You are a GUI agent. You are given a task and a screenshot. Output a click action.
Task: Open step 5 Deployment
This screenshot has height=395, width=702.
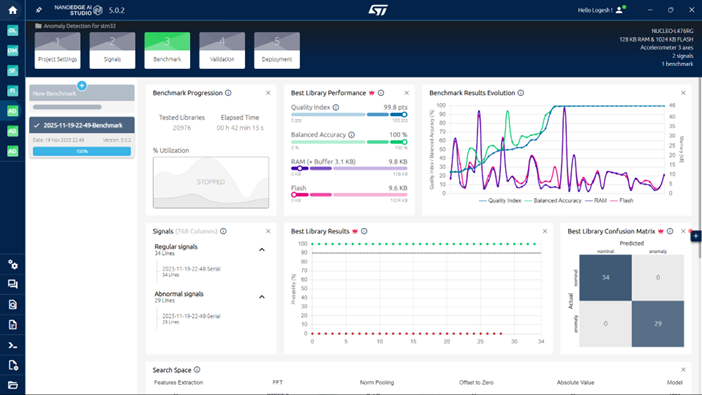click(x=277, y=50)
